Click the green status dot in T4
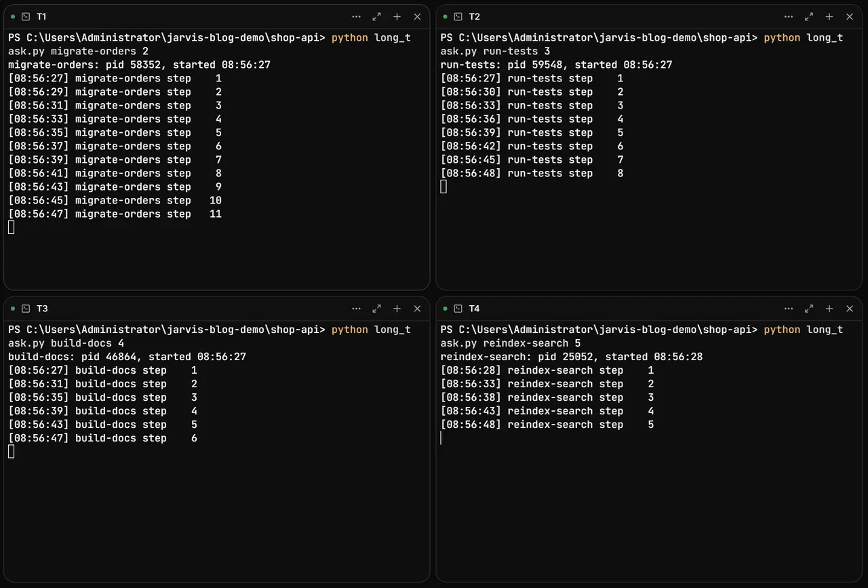The height and width of the screenshot is (588, 868). 445,309
